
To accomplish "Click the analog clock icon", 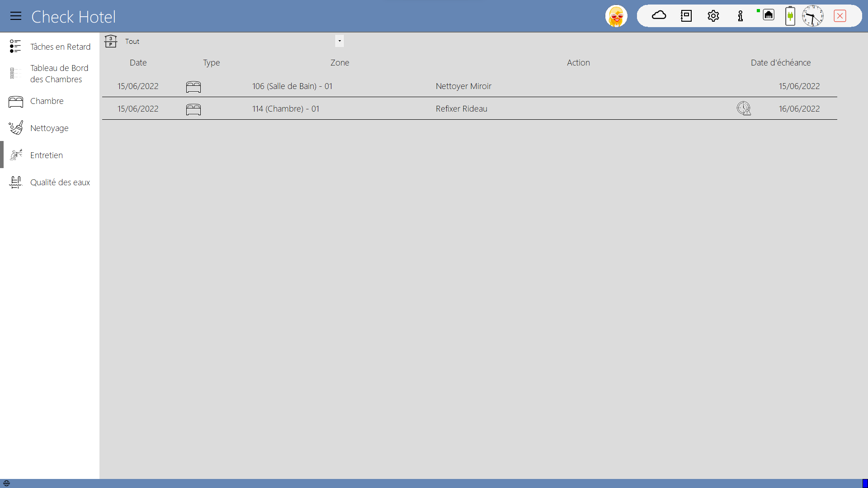I will pyautogui.click(x=813, y=16).
